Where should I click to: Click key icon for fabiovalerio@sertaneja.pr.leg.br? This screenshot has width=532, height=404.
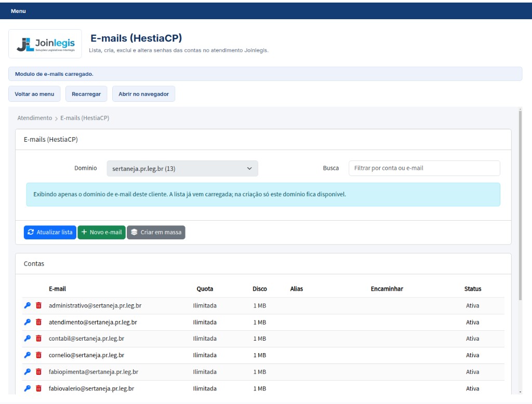pyautogui.click(x=28, y=388)
